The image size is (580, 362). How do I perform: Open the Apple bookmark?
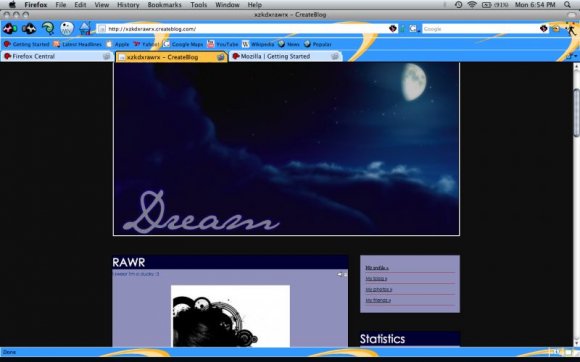(117, 44)
